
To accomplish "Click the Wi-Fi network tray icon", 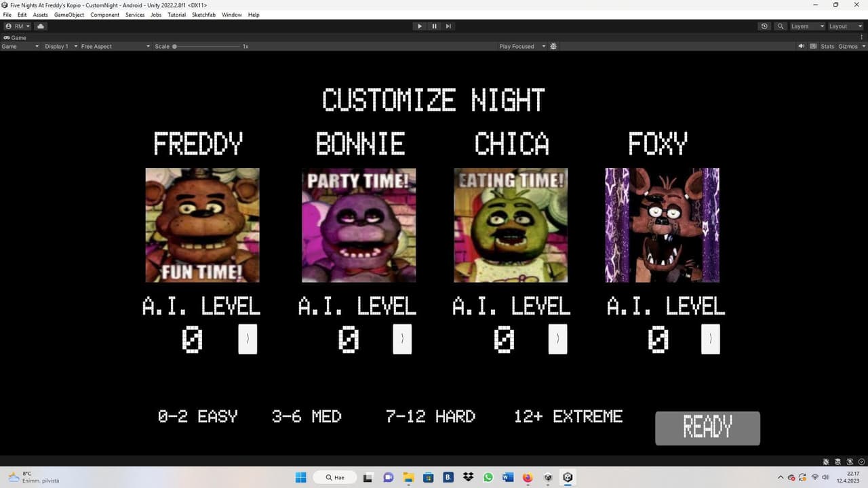I will click(x=814, y=477).
